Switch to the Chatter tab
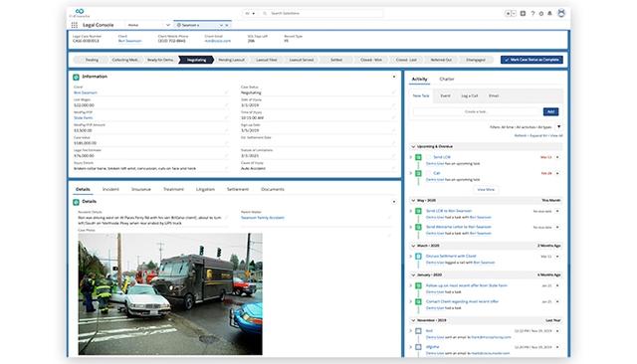This screenshot has width=637, height=364. pyautogui.click(x=447, y=80)
